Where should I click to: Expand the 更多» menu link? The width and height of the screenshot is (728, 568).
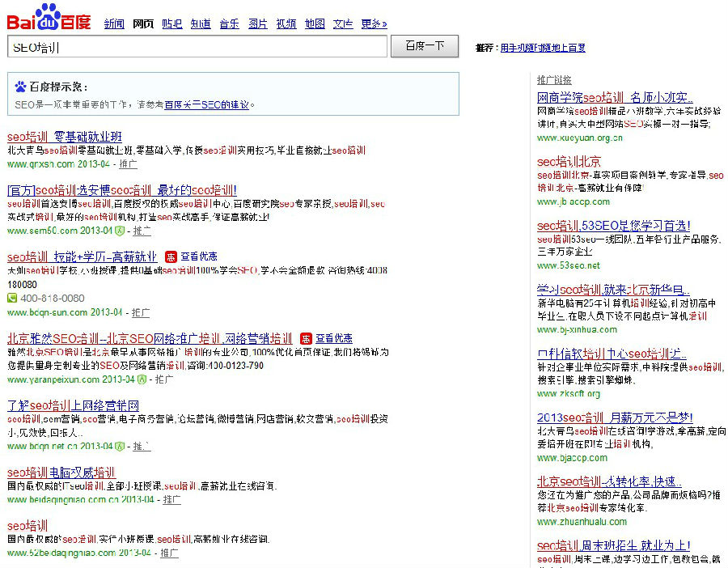click(374, 23)
